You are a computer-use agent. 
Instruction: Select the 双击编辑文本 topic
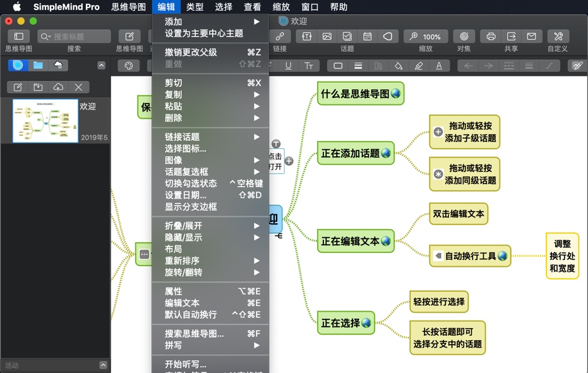(459, 214)
